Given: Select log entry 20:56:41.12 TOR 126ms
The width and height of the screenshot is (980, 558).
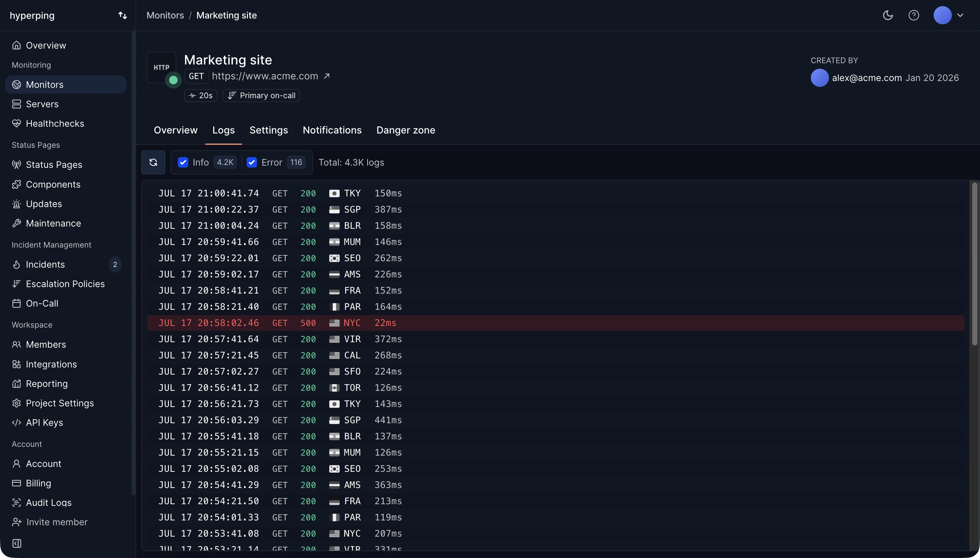Looking at the screenshot, I should (x=555, y=388).
